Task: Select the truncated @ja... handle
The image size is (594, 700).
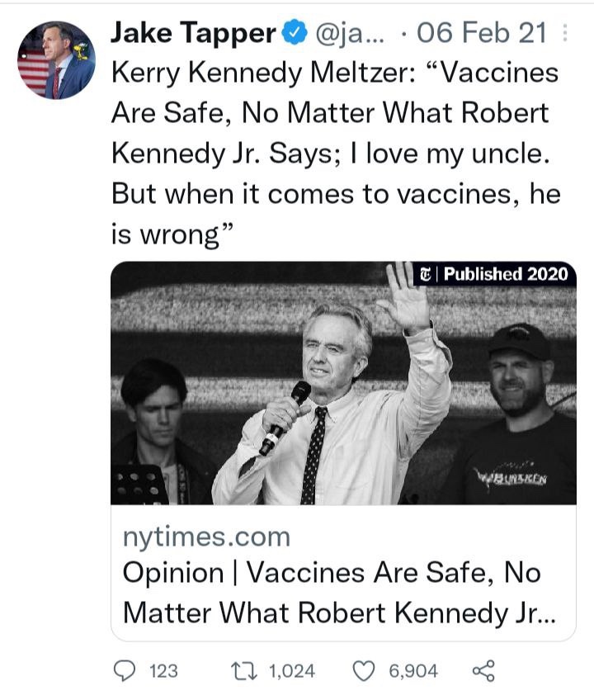Action: [x=337, y=33]
